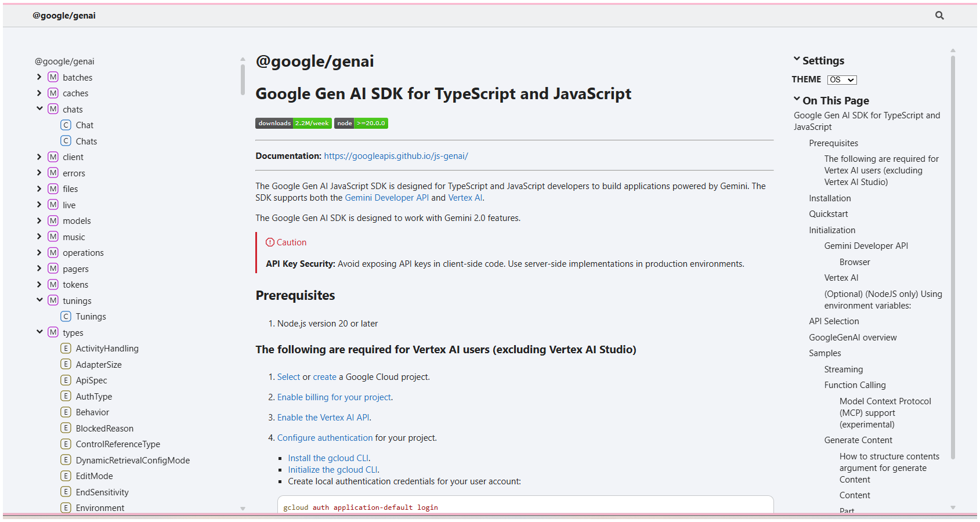Click the enum icon beside BlockedReason

click(66, 428)
